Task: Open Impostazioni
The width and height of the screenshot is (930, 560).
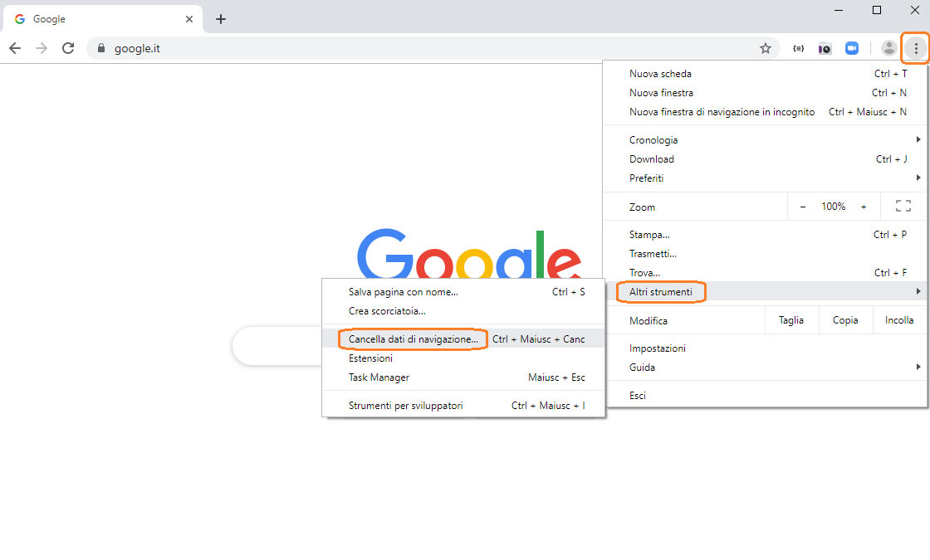Action: click(765, 348)
